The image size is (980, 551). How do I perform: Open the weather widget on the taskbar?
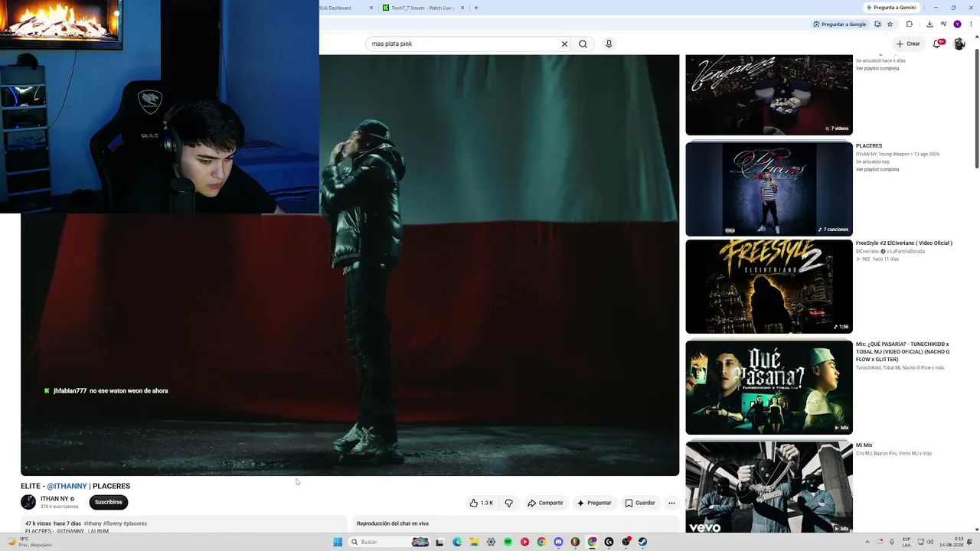coord(29,542)
